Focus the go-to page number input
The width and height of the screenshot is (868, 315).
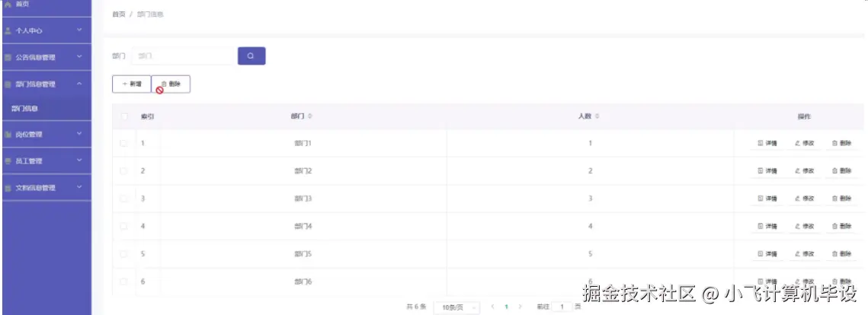(x=562, y=306)
